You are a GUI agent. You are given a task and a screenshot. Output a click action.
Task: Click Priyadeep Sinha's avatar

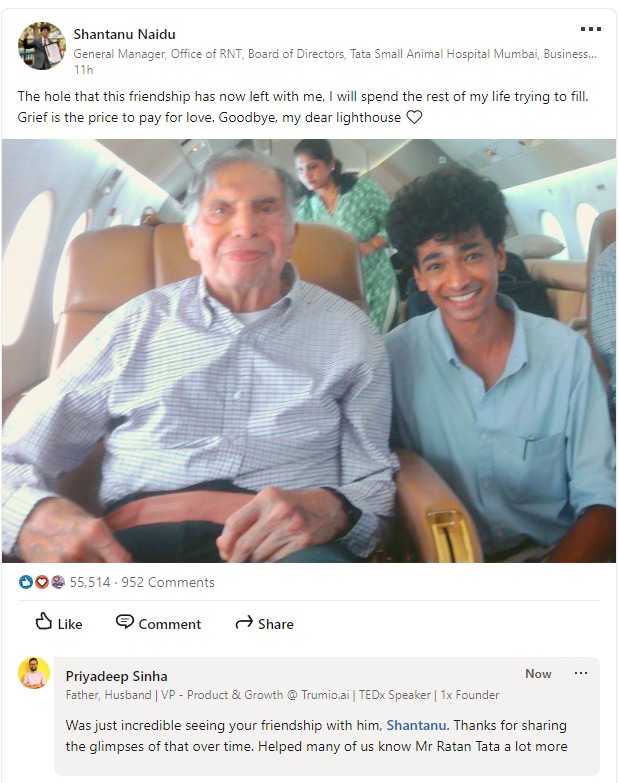[34, 673]
